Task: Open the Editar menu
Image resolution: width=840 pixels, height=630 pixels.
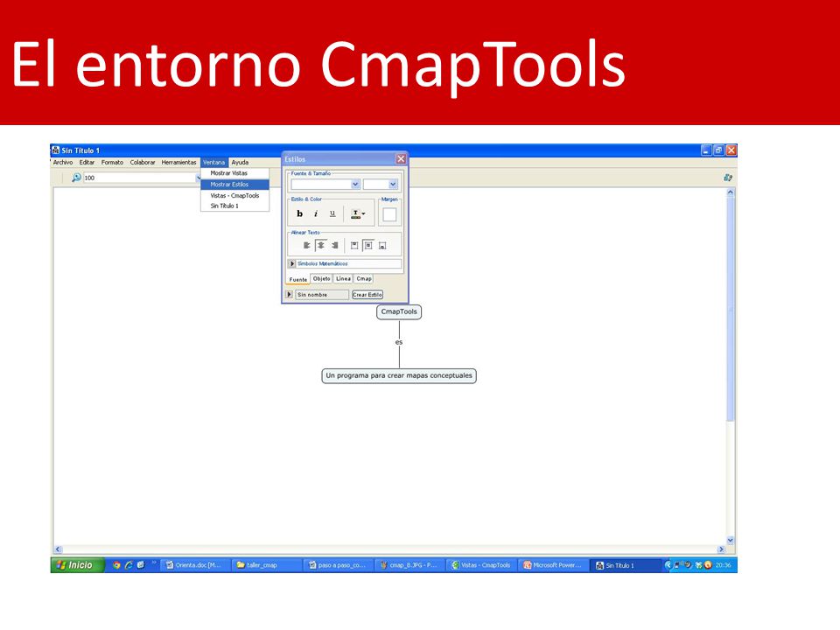Action: [87, 163]
